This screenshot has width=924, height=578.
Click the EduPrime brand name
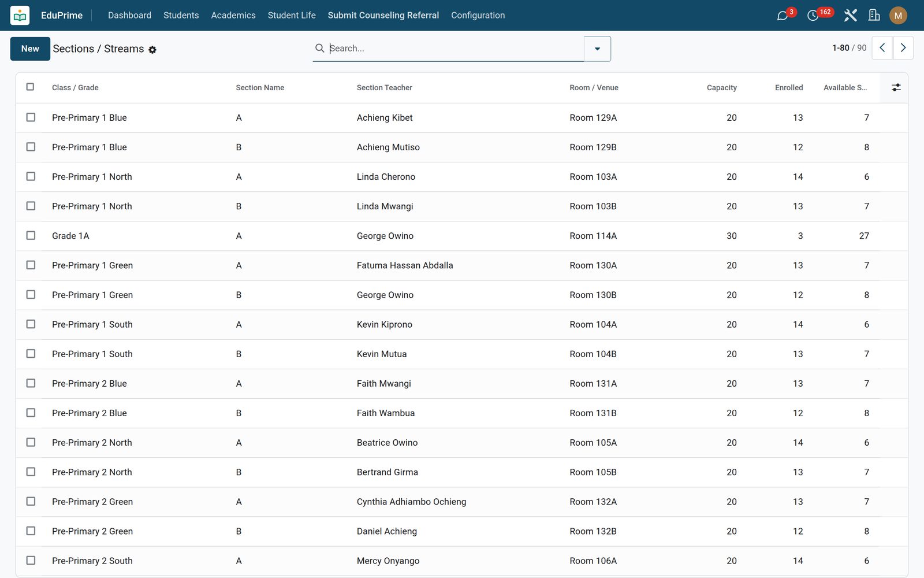[62, 16]
